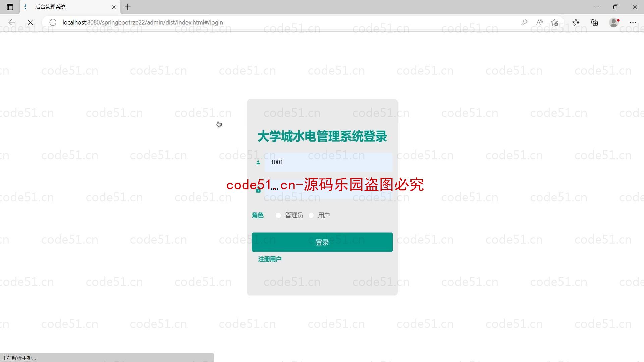Click the address bar URL
This screenshot has width=644, height=362.
(143, 22)
